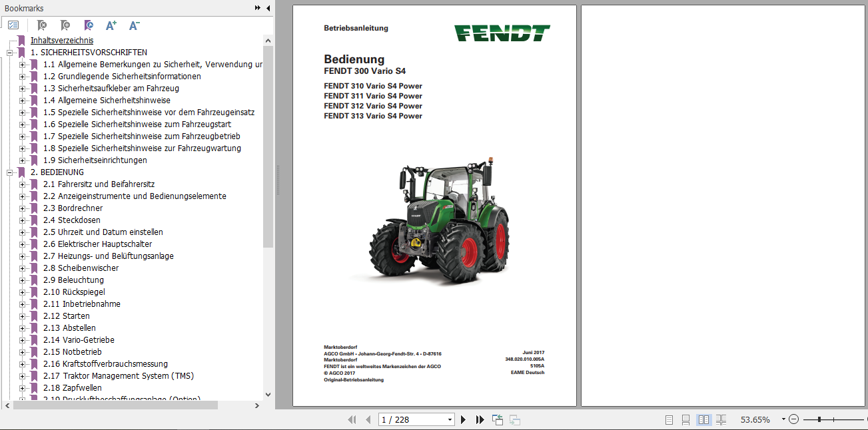Click the bookmark icon beside Inhaltsverzeichnis

tap(22, 40)
